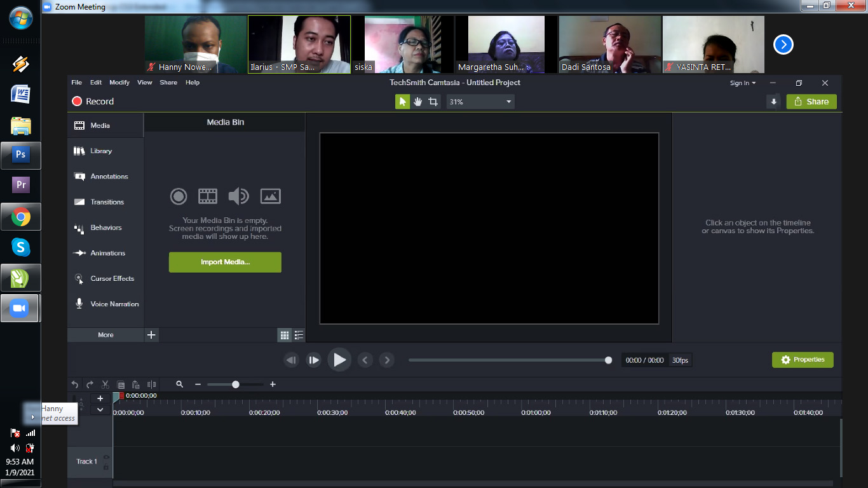The image size is (868, 488).
Task: Click the next marker right arrow button
Action: (x=386, y=360)
